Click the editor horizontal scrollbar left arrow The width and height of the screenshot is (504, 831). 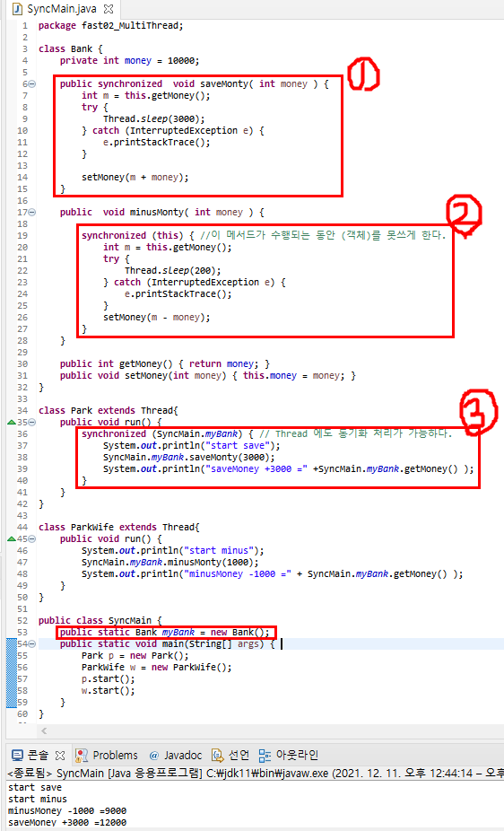44,730
